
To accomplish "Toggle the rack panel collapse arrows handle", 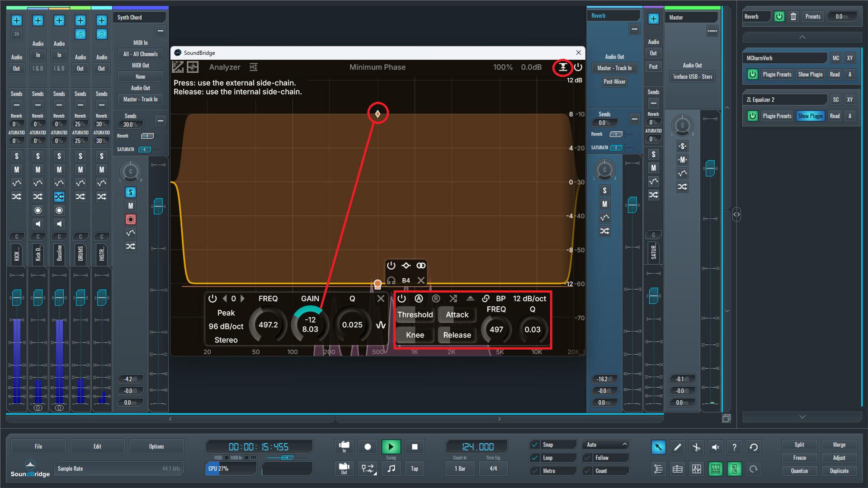I will (x=736, y=215).
